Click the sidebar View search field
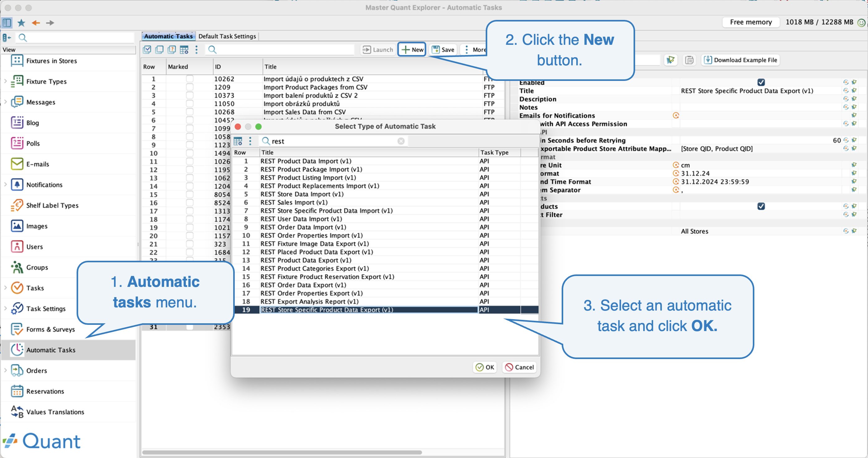868x458 pixels. [x=75, y=37]
